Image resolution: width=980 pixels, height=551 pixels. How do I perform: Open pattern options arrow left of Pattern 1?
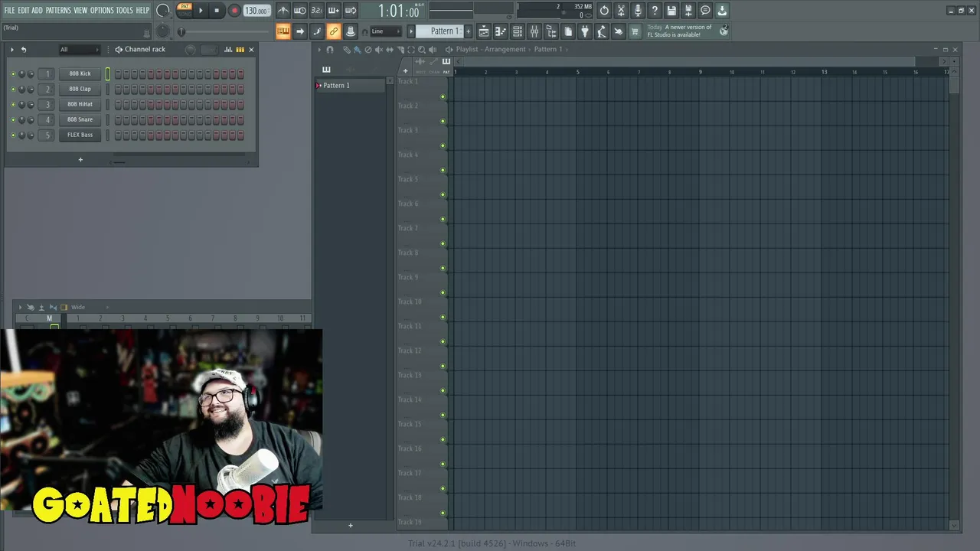point(410,31)
